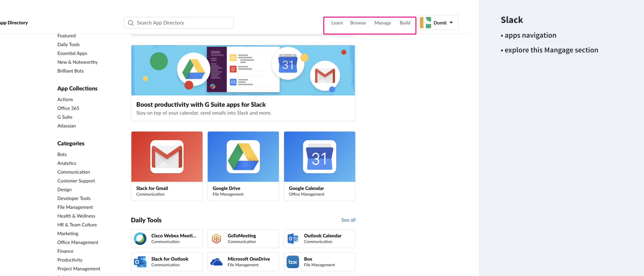Browse the Marketing category

pos(68,233)
